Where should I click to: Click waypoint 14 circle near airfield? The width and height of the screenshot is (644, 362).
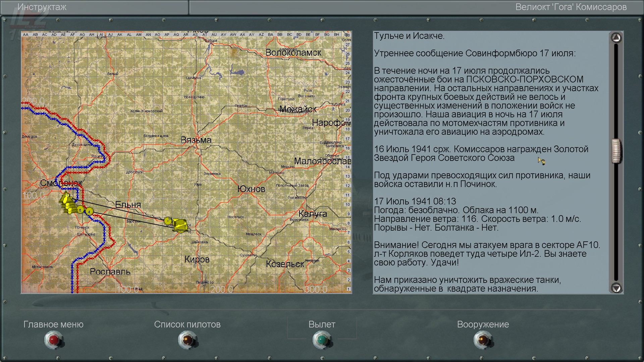(168, 221)
